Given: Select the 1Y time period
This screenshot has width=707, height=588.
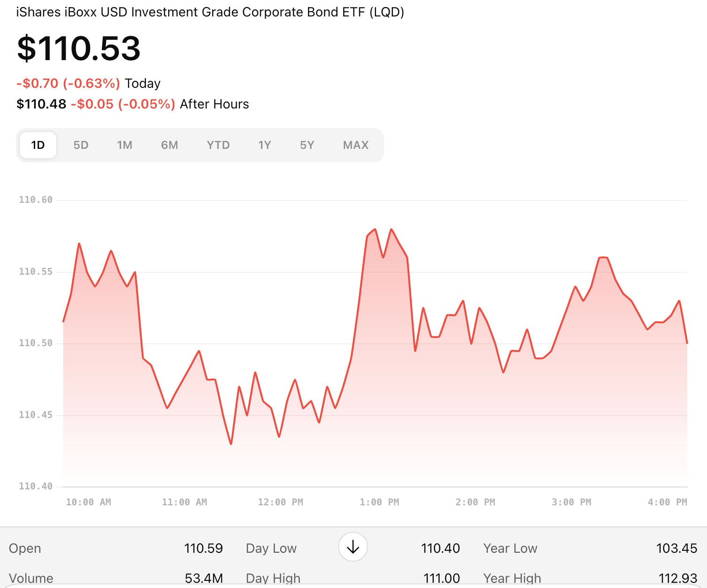Looking at the screenshot, I should [x=265, y=145].
